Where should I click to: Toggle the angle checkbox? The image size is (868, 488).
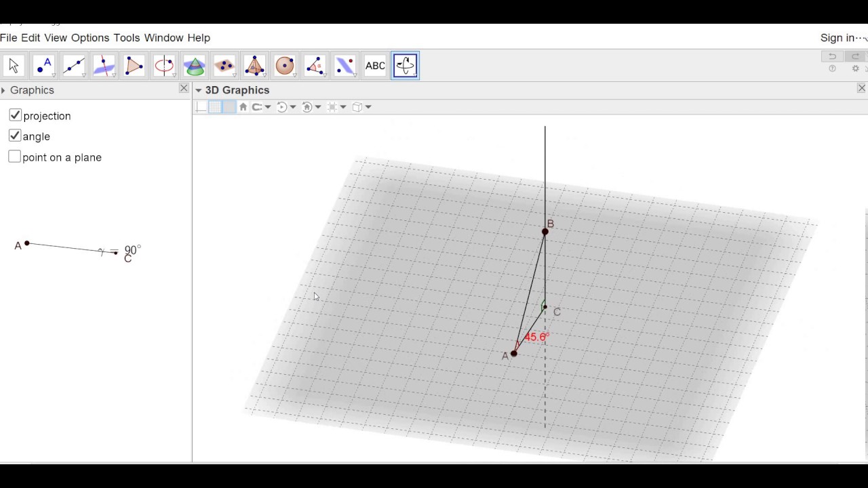point(15,136)
